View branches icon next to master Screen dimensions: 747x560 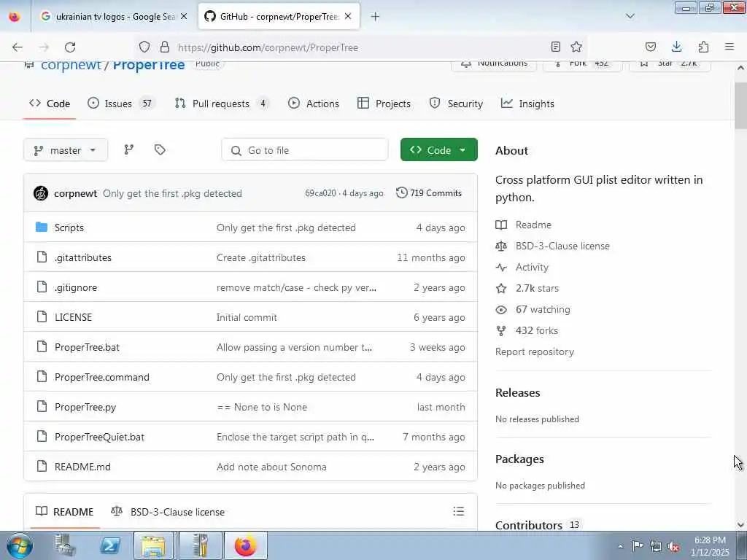[128, 150]
